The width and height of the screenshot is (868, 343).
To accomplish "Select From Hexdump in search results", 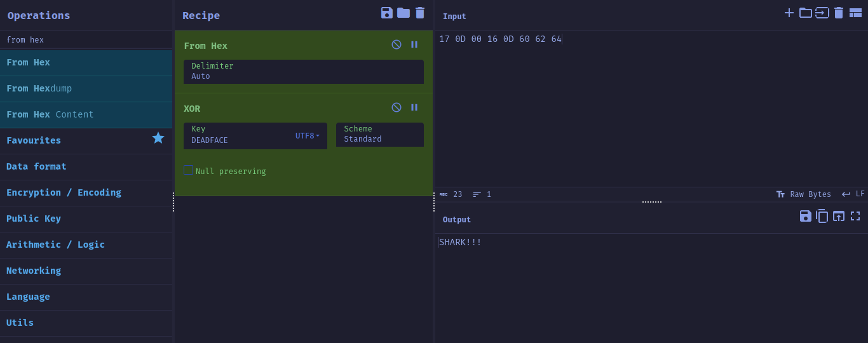I will pyautogui.click(x=39, y=88).
